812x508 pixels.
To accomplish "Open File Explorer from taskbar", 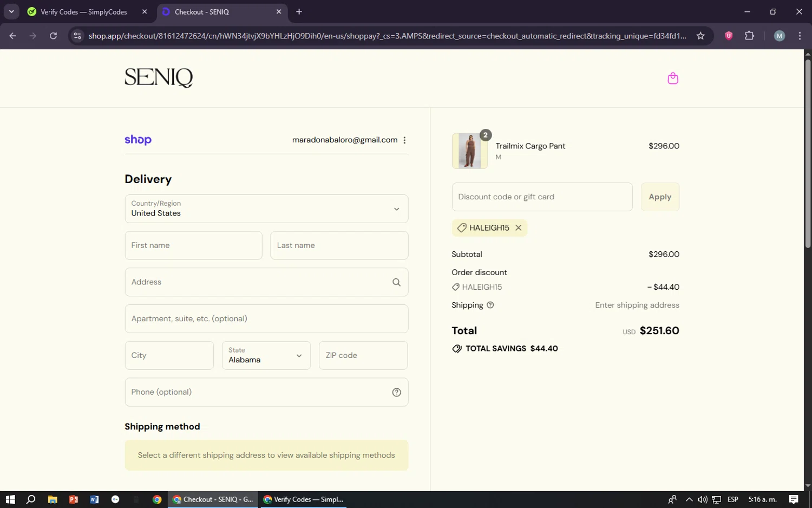I will [53, 499].
